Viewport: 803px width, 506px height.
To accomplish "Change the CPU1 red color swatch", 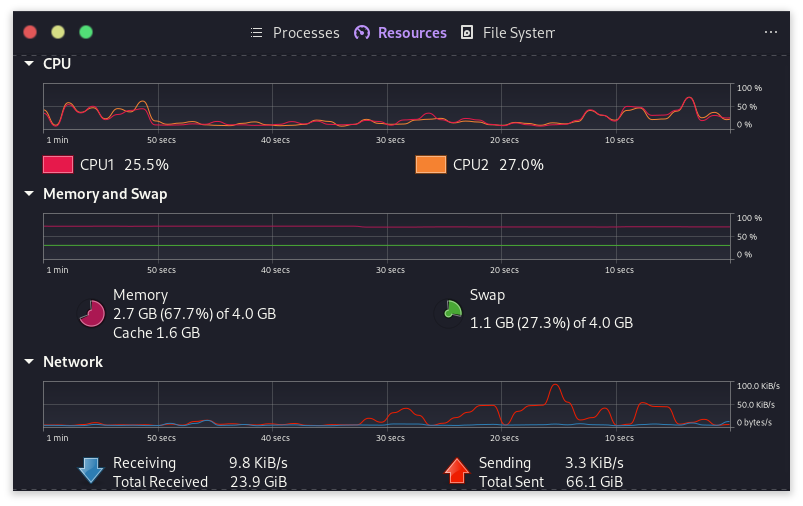I will click(58, 165).
